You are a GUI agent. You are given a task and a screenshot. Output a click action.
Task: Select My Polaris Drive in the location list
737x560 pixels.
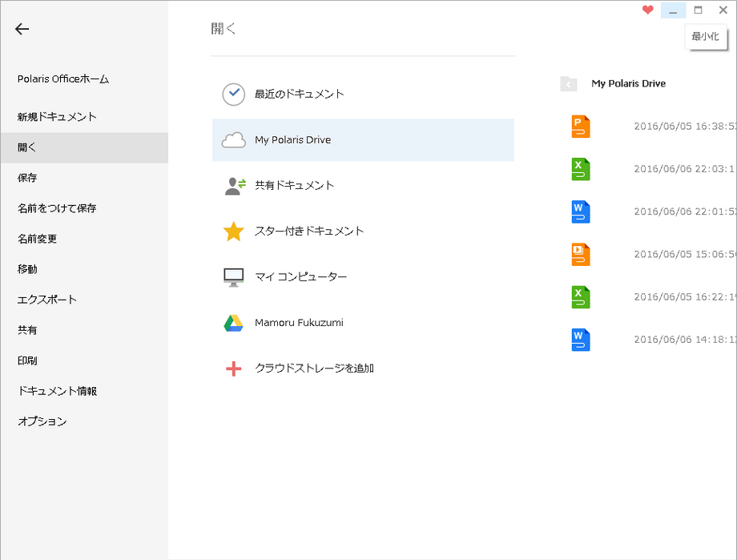[x=363, y=140]
